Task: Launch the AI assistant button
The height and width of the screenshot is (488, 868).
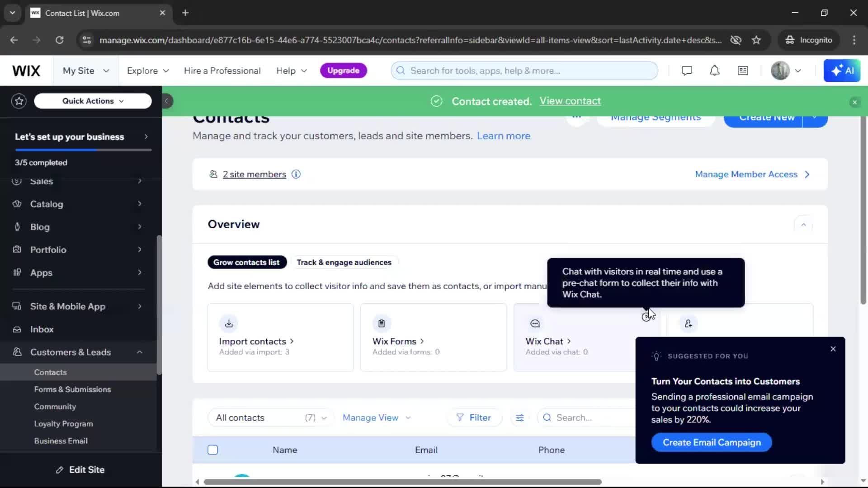Action: [x=842, y=70]
